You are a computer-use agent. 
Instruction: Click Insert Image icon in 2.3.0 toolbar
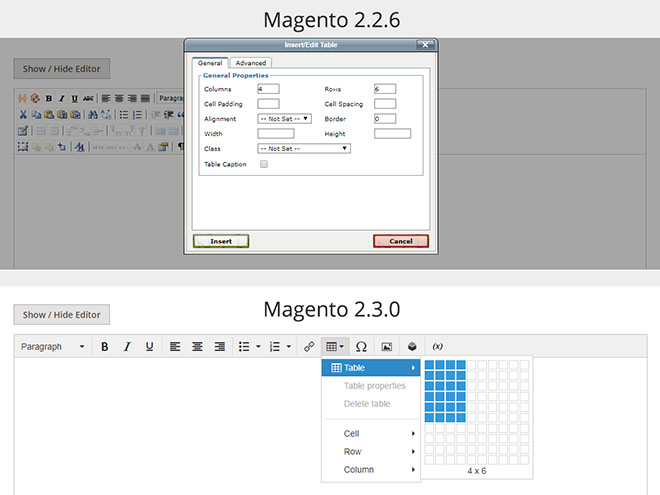tap(386, 346)
